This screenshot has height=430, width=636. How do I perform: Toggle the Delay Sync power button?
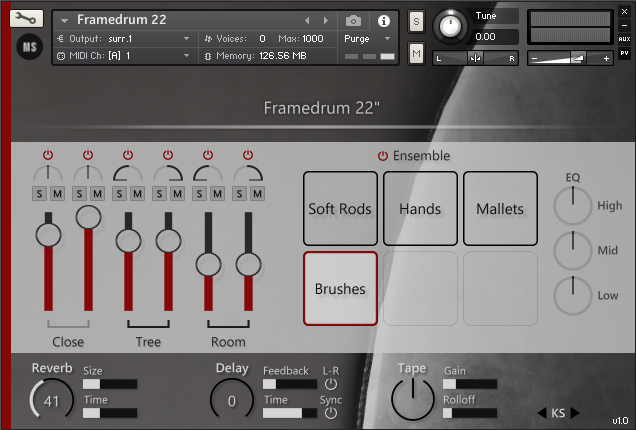331,413
